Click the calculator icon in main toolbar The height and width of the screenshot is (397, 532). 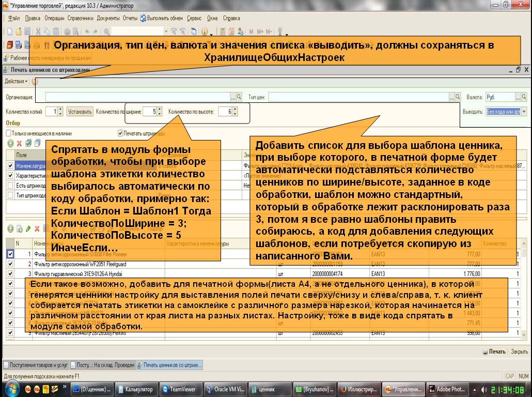[223, 32]
